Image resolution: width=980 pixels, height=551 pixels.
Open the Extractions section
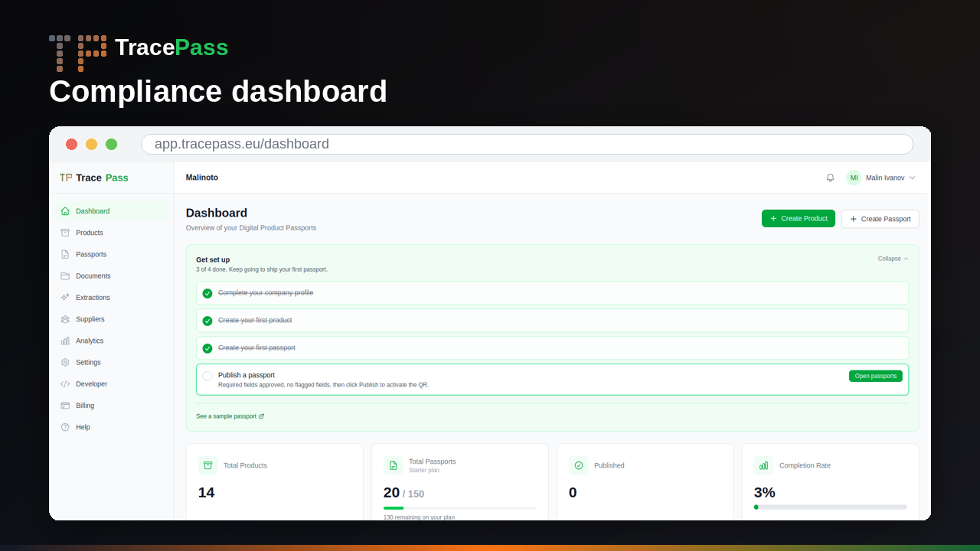pyautogui.click(x=111, y=297)
